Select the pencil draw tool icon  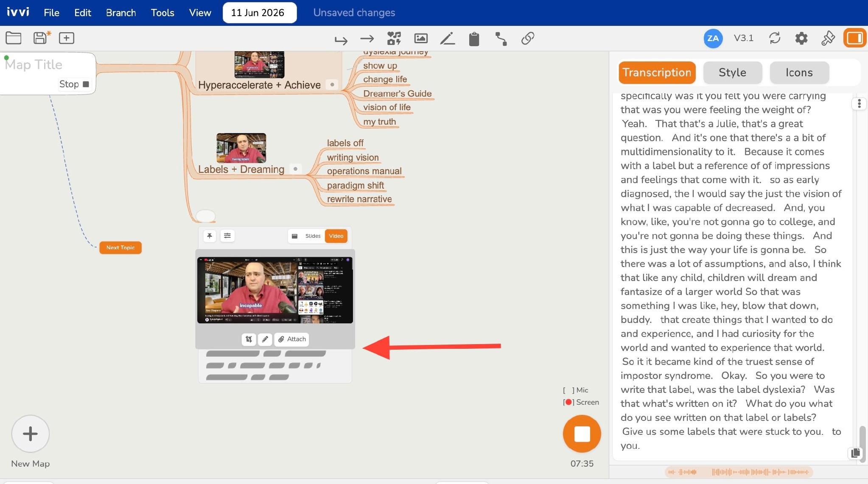pyautogui.click(x=448, y=38)
